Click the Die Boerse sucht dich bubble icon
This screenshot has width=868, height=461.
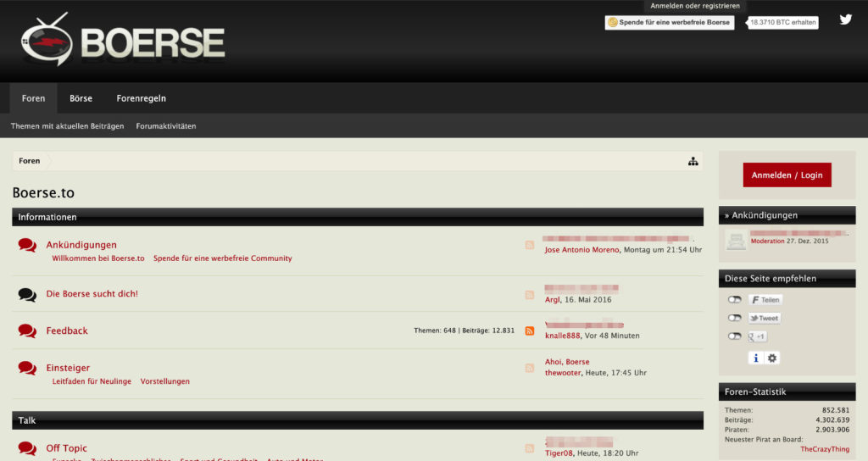click(27, 294)
